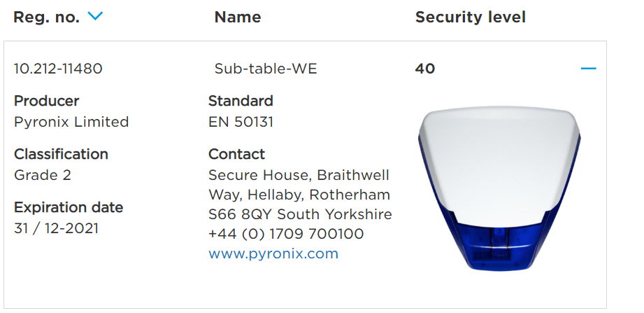Click the Secure House, Braithwell address line
Viewport: 644px width, 313px height.
(x=299, y=175)
